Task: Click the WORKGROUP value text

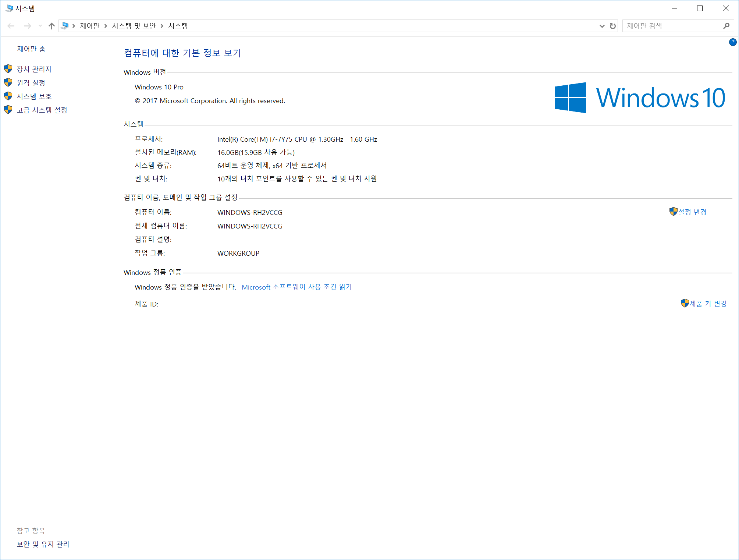Action: pos(238,254)
